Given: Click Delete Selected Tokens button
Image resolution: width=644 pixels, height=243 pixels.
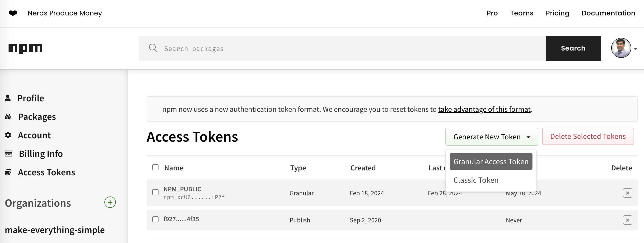Looking at the screenshot, I should pos(588,136).
